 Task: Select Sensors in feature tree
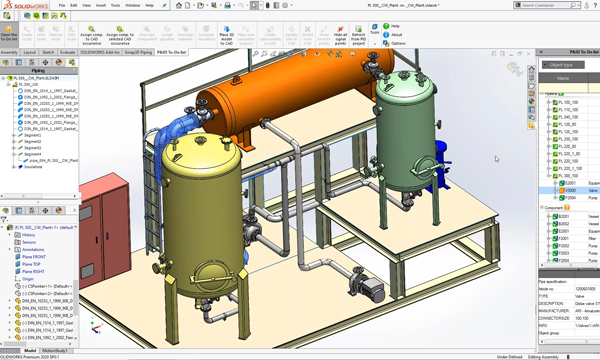click(x=29, y=242)
